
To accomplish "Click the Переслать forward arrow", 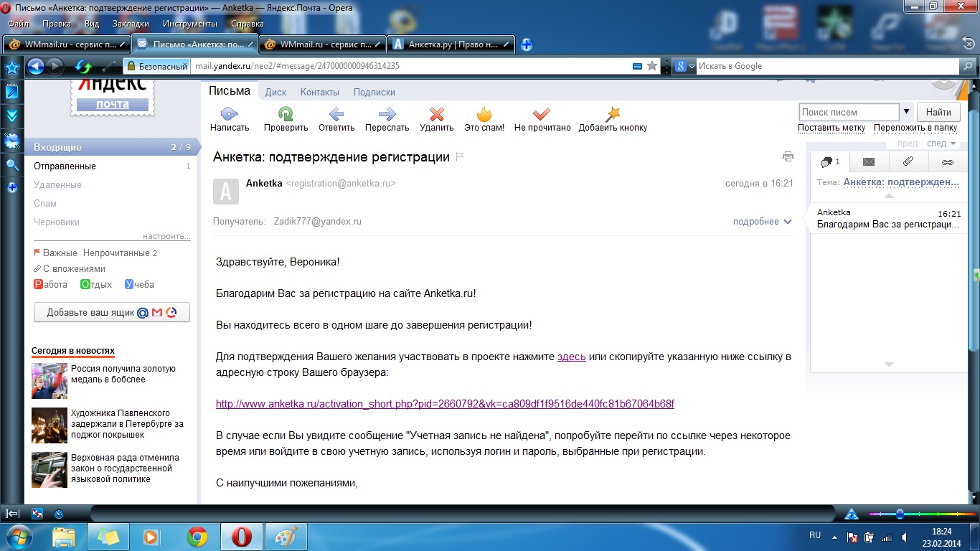I will (x=387, y=113).
